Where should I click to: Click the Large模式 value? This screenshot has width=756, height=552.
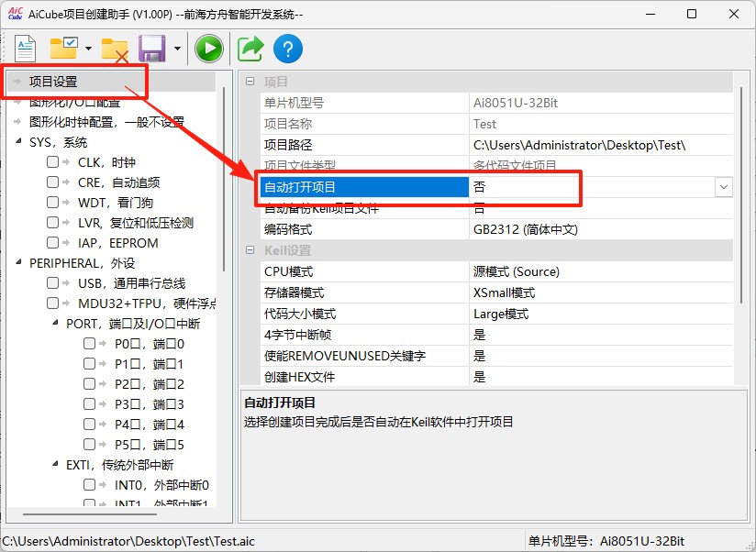[x=501, y=314]
